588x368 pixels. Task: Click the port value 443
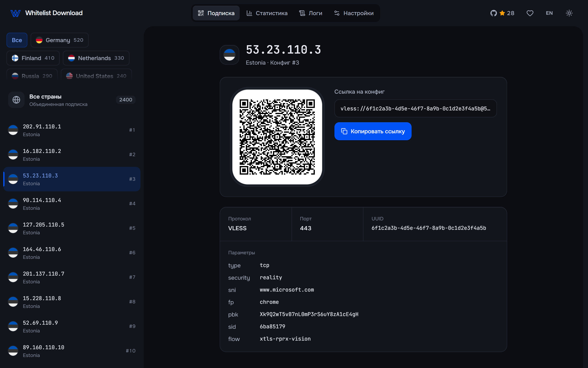click(305, 228)
